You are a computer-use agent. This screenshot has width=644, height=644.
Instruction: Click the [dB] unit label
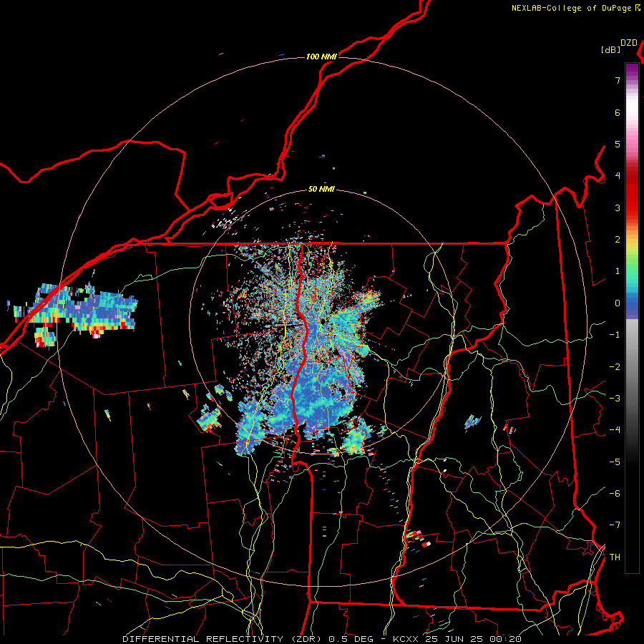[x=611, y=49]
